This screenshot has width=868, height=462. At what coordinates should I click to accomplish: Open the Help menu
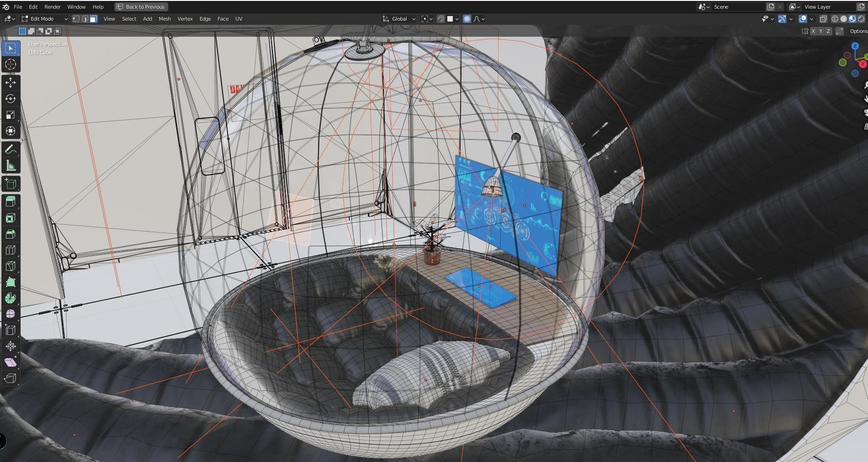(98, 7)
